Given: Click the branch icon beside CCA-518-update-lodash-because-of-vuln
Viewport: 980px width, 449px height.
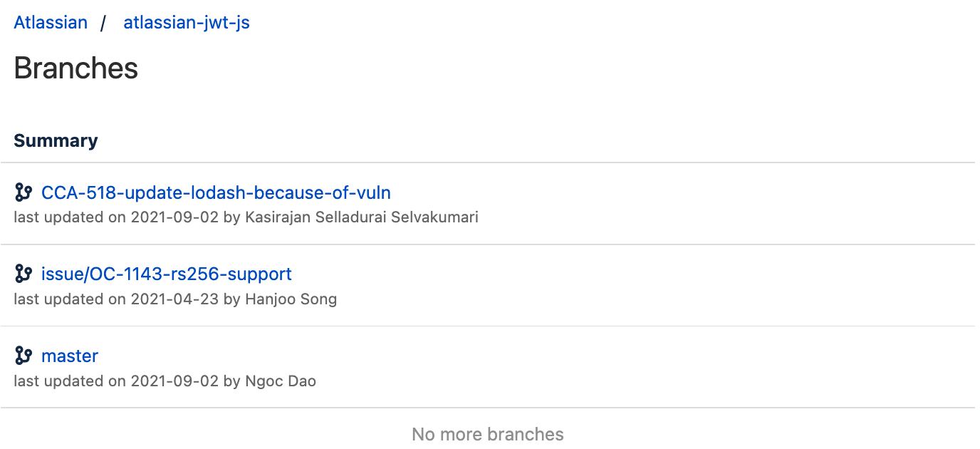Looking at the screenshot, I should click(x=24, y=192).
